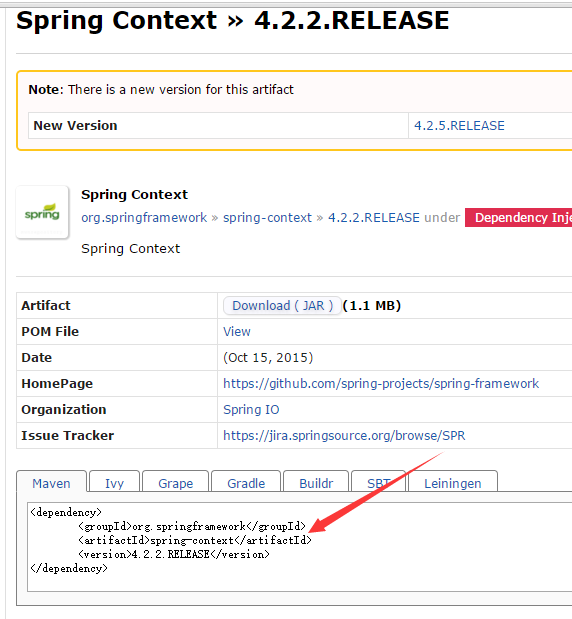Click the '(1.1 MB)' size text
The image size is (572, 619).
pyautogui.click(x=371, y=306)
